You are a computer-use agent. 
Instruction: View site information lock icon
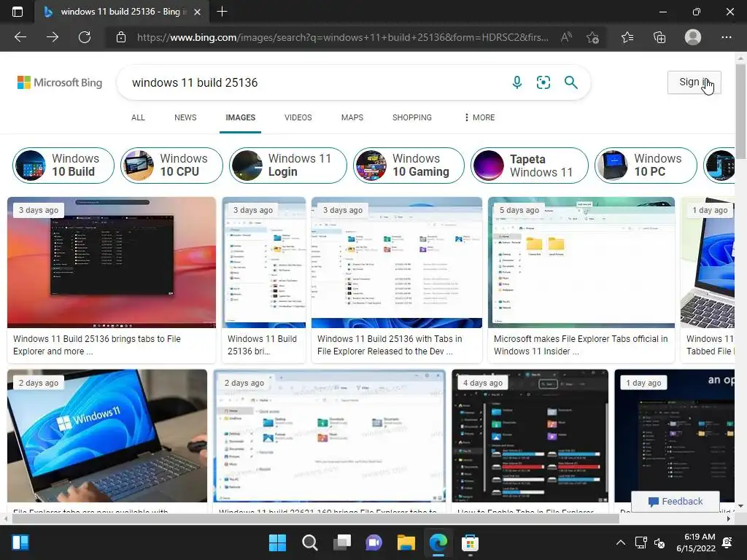(x=121, y=37)
